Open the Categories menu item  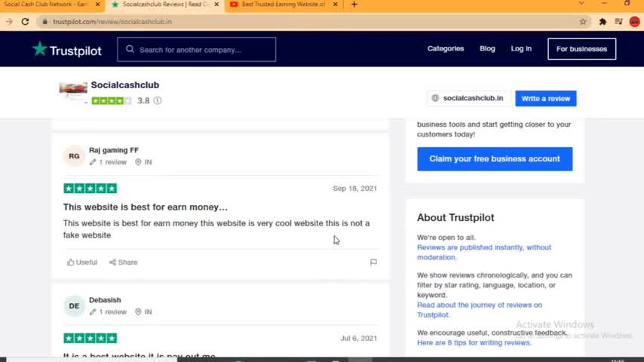(x=445, y=48)
